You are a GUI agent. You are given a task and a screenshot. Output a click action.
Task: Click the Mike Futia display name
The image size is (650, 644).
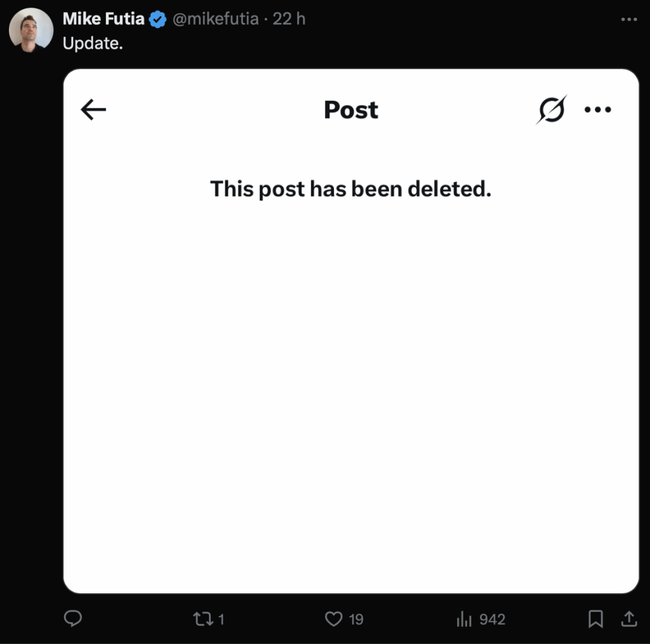103,19
